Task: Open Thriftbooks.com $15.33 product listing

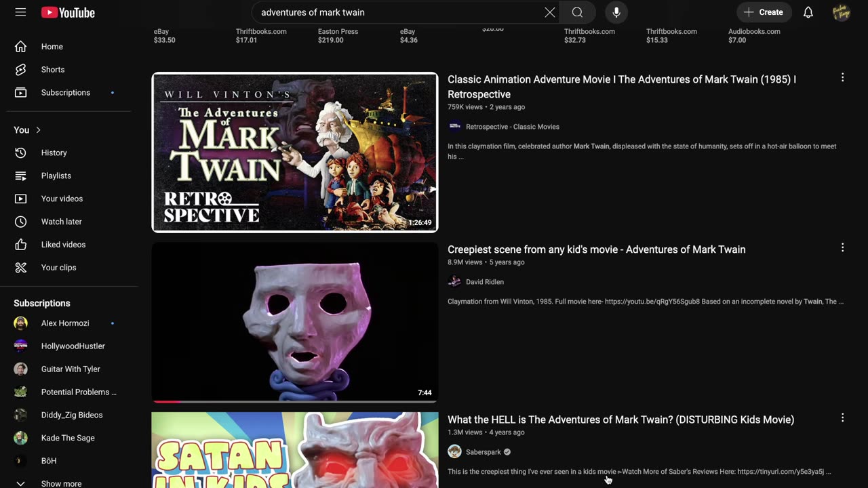Action: pos(671,36)
